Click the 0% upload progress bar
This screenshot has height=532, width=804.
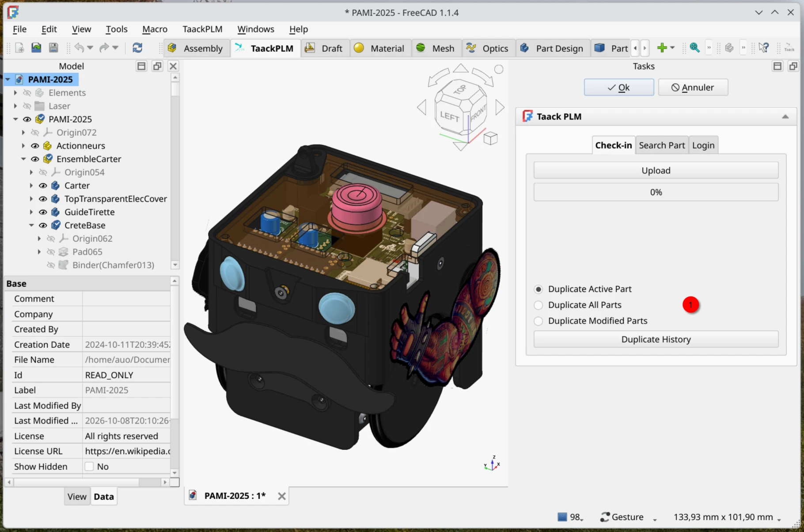(x=656, y=192)
